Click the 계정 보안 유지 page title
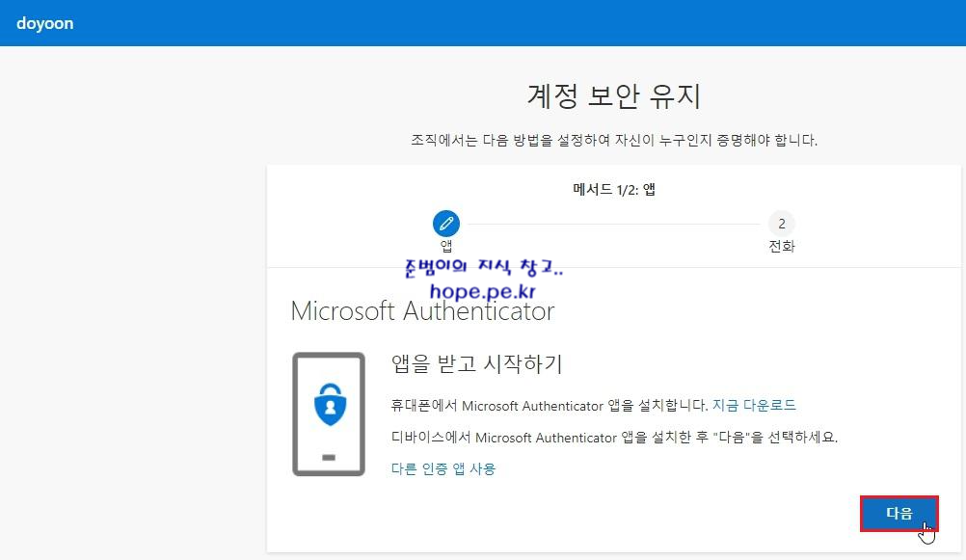This screenshot has width=966, height=560. [x=613, y=95]
